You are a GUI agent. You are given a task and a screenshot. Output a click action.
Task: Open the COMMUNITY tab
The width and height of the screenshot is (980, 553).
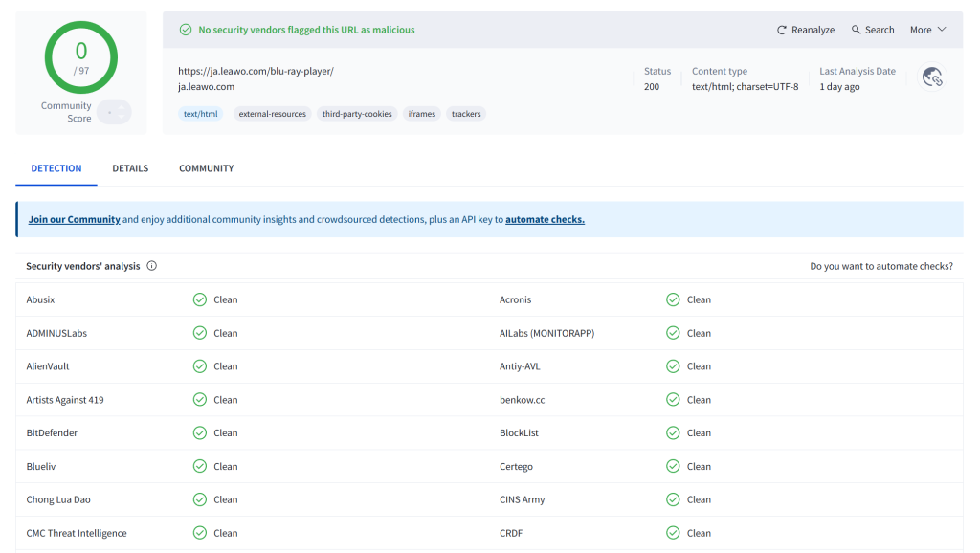(207, 168)
